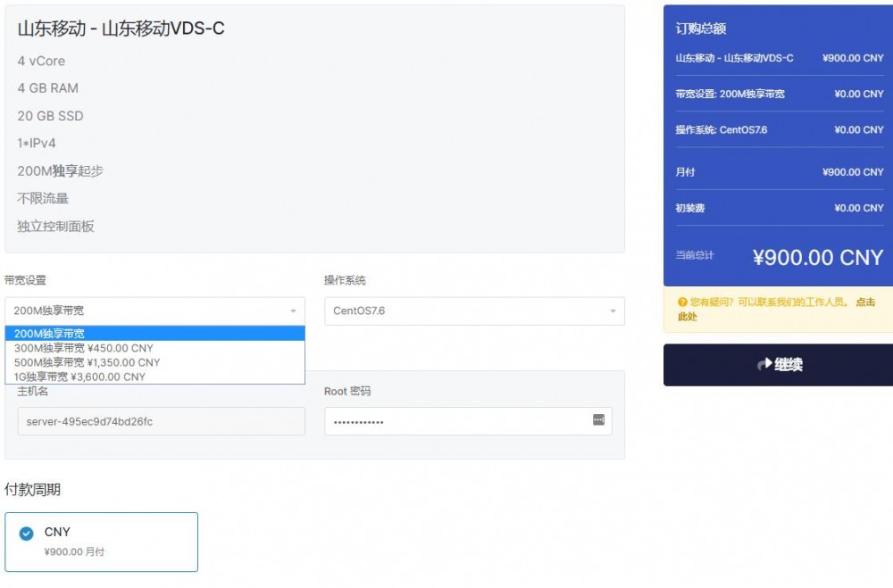Open the 操作系统 CentOS7.6 dropdown
The image size is (893, 588).
coord(468,311)
